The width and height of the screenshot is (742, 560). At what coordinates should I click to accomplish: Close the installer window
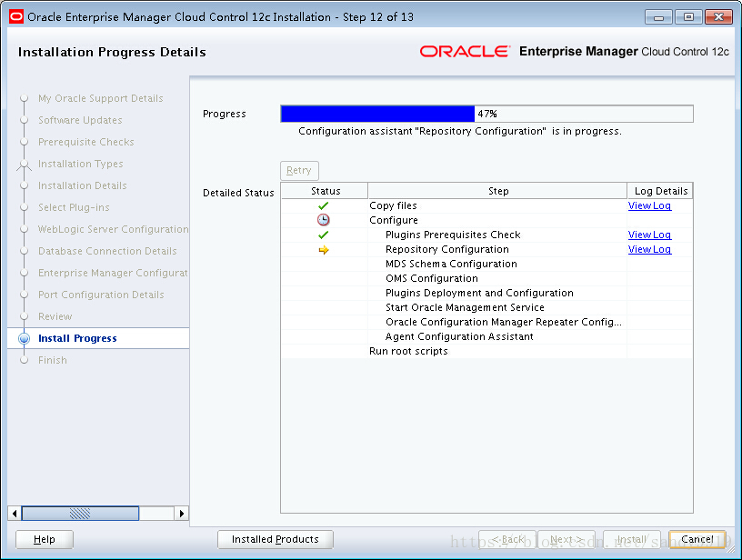pyautogui.click(x=718, y=17)
